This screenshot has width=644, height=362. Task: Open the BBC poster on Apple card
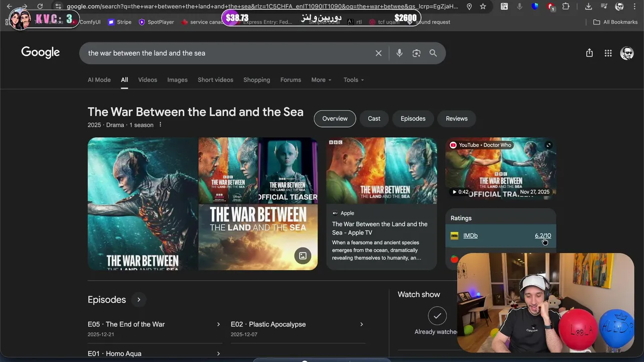pos(381,170)
